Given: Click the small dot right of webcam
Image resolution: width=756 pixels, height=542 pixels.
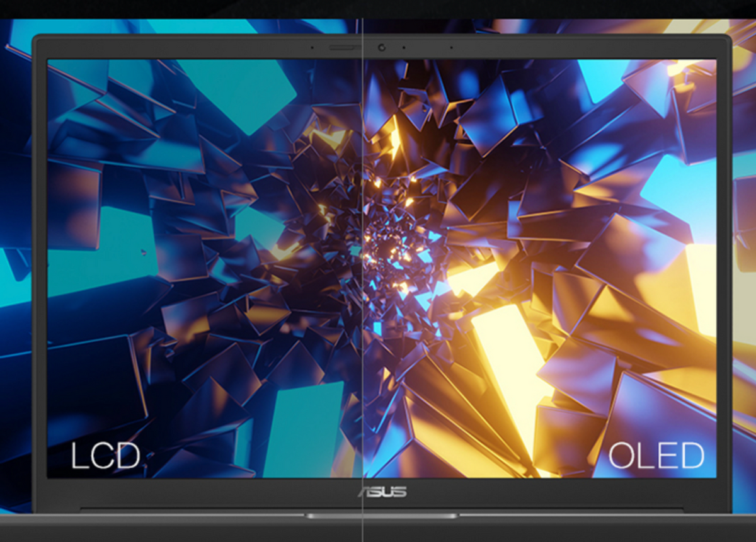Looking at the screenshot, I should click(404, 47).
